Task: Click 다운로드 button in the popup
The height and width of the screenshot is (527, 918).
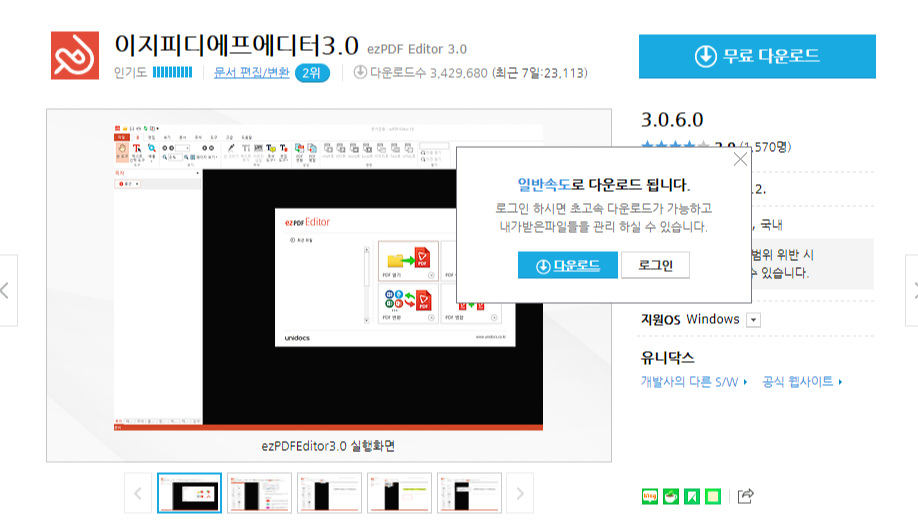Action: pyautogui.click(x=567, y=265)
